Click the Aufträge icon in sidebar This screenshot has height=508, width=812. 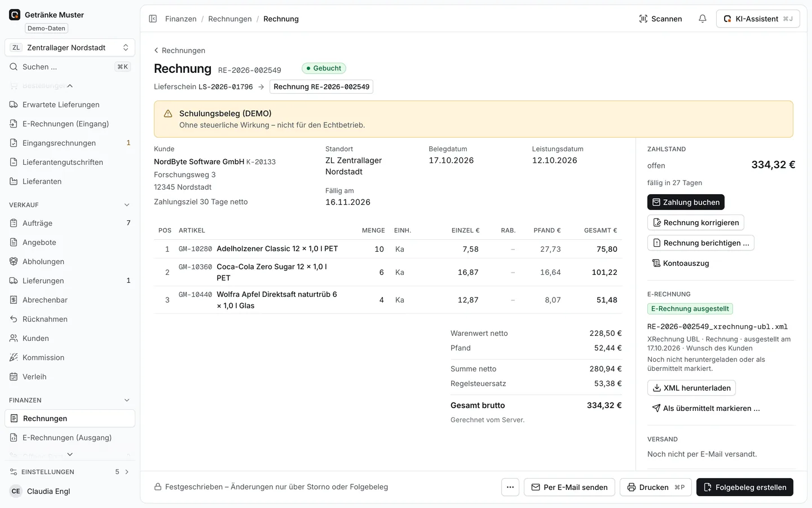pyautogui.click(x=14, y=223)
